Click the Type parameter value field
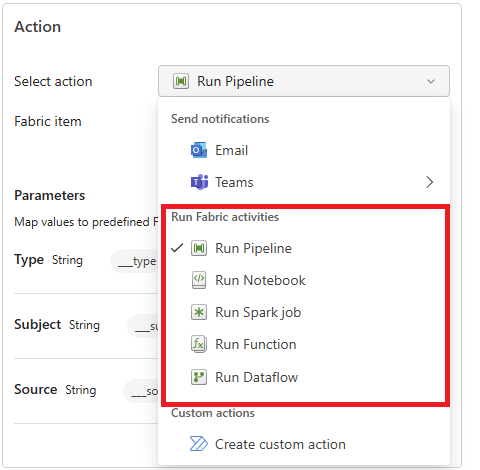The width and height of the screenshot is (480, 470). (x=135, y=261)
